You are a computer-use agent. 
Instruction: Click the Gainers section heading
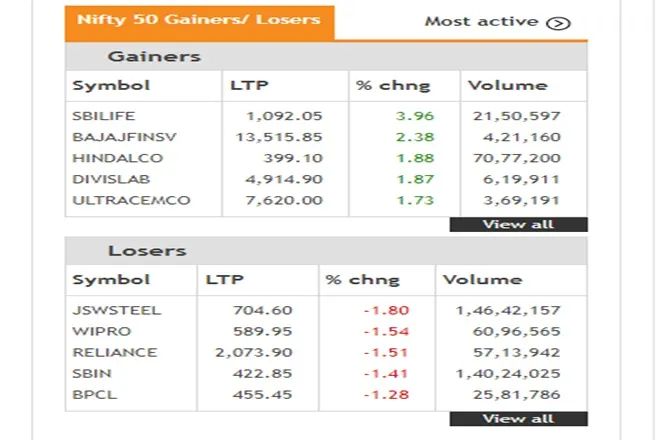click(x=154, y=57)
